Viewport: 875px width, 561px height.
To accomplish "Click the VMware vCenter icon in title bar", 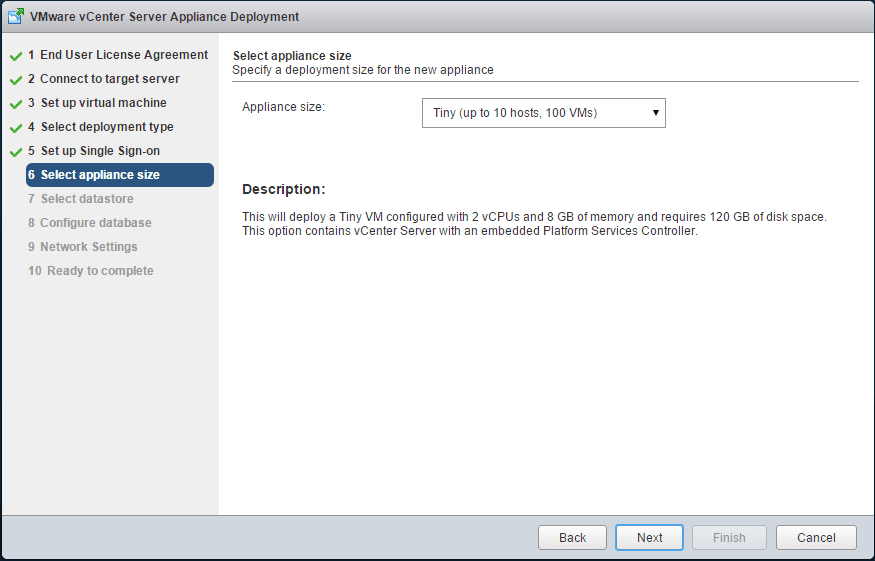I will [16, 17].
